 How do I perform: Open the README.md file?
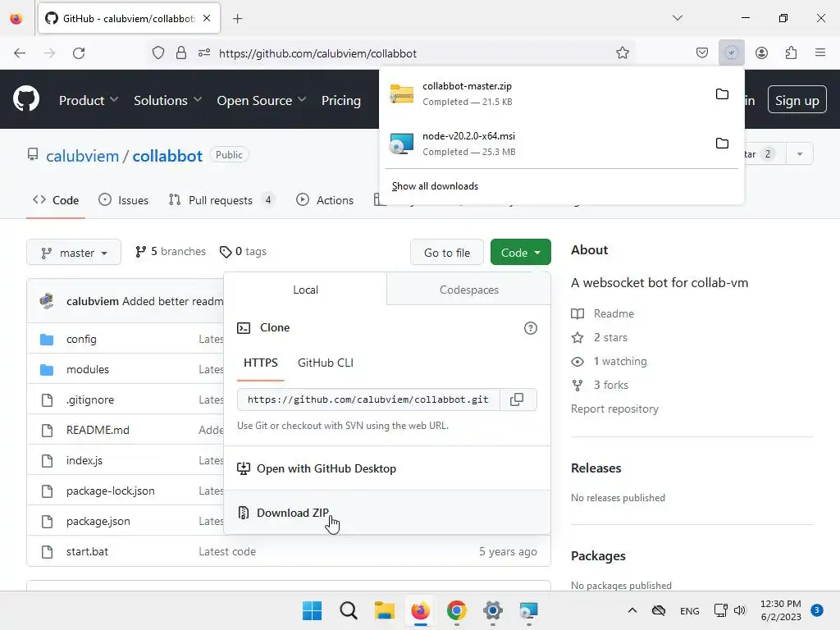[98, 430]
